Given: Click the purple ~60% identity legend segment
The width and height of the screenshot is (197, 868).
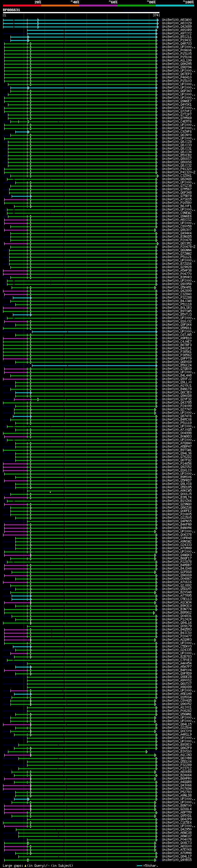Looking at the screenshot, I should point(99,6).
